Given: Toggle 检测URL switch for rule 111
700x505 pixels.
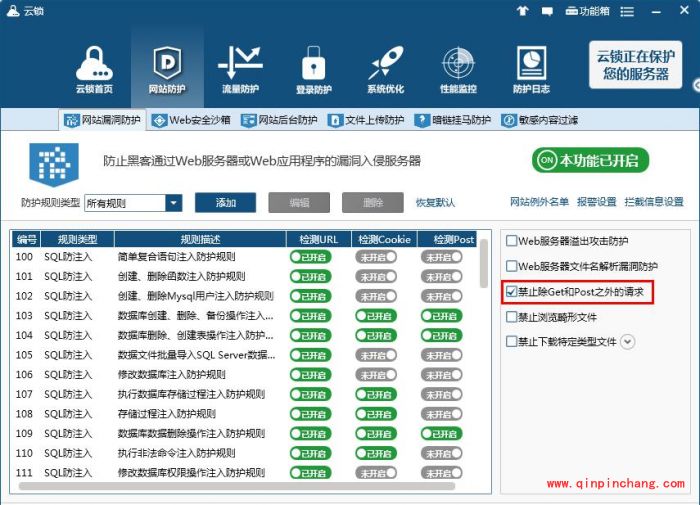Looking at the screenshot, I should pyautogui.click(x=311, y=473).
